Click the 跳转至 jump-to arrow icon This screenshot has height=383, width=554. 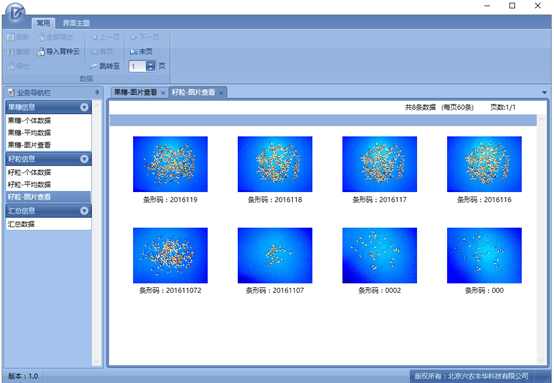pyautogui.click(x=94, y=66)
